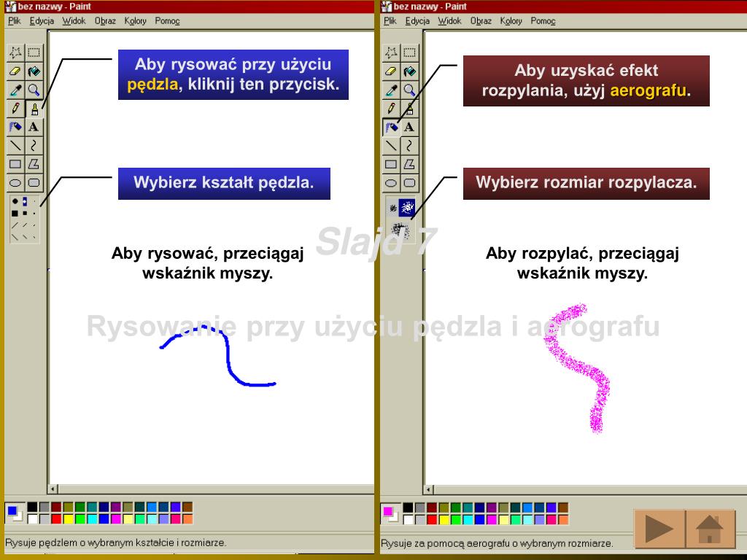747x560 pixels.
Task: Choose the Brush tool in right Paint window
Action: tap(410, 108)
